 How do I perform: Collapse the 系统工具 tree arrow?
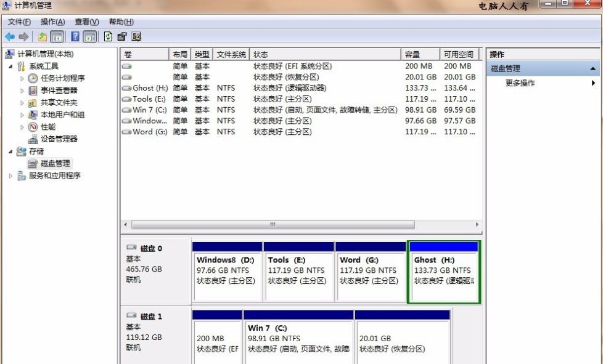point(10,67)
